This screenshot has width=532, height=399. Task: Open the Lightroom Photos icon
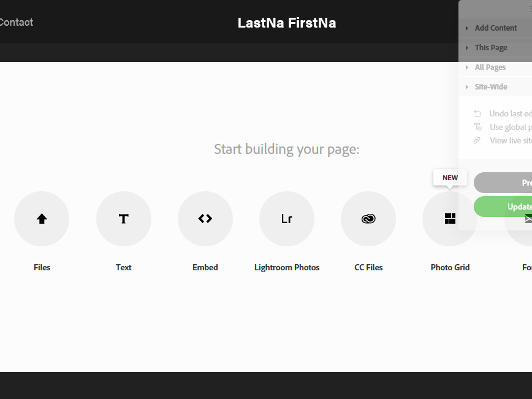287,219
